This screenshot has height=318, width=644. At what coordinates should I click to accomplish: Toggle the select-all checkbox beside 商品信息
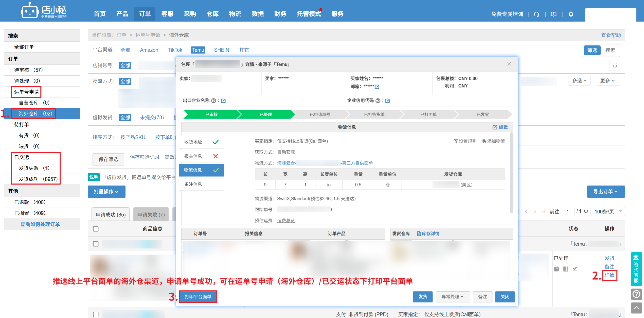96,229
